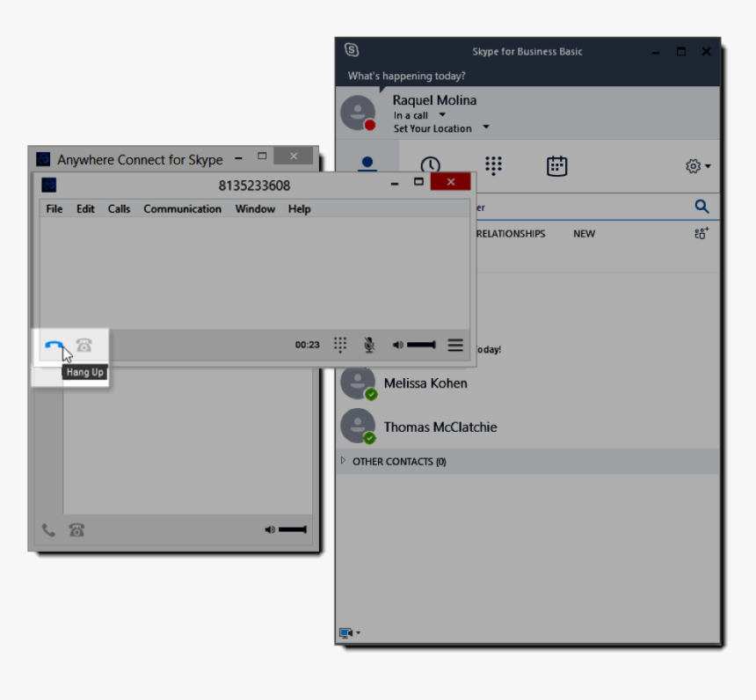Viewport: 756px width, 700px height.
Task: Click the search magnifier icon in Skype
Action: (x=701, y=207)
